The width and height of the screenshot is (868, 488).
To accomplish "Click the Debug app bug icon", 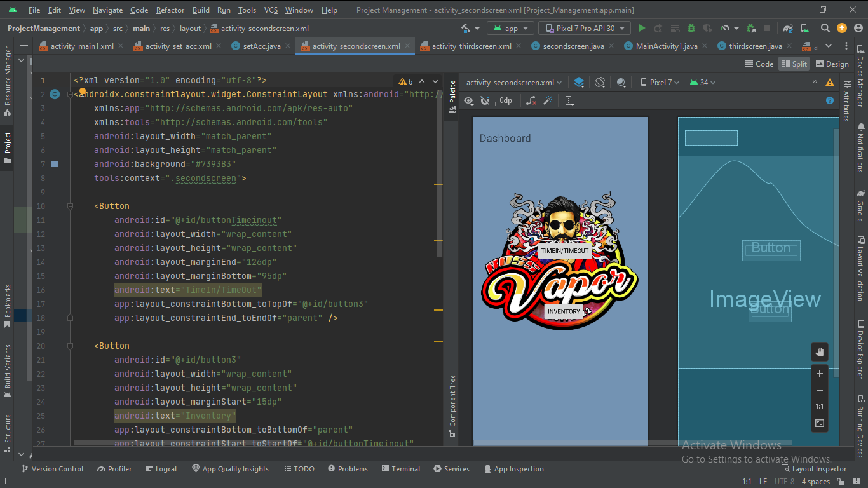I will click(x=691, y=29).
